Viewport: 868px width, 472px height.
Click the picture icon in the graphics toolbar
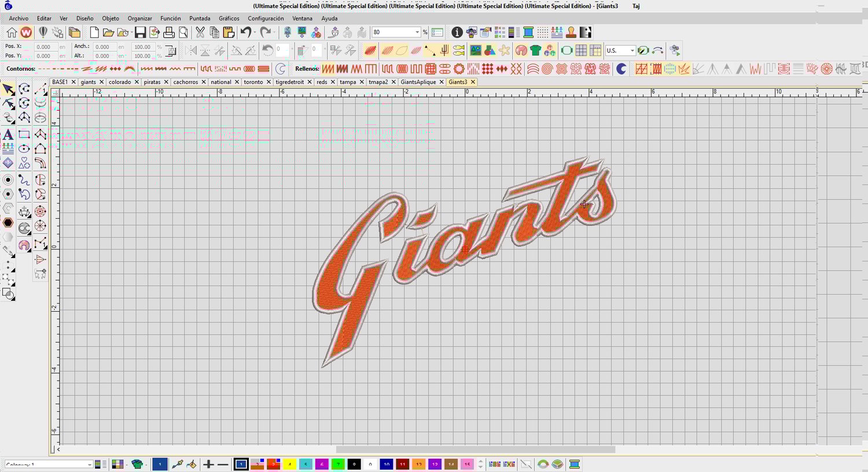coord(476,50)
